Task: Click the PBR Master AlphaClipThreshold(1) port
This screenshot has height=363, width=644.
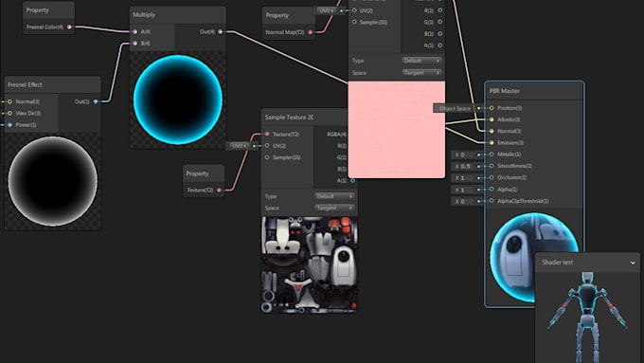Action: pyautogui.click(x=492, y=201)
